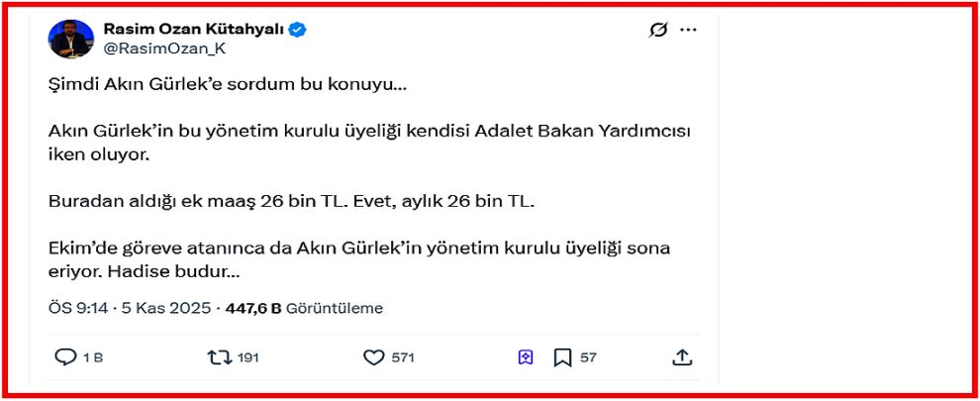Click the slashed-circle Grok icon at top right
The width and height of the screenshot is (980, 401).
[x=658, y=30]
